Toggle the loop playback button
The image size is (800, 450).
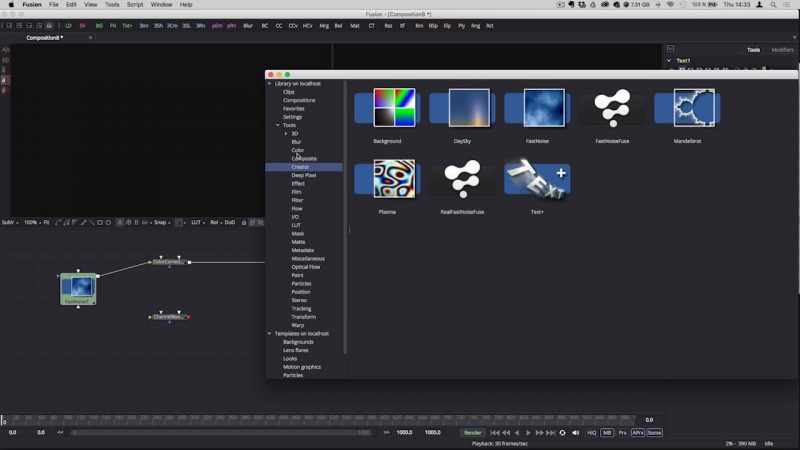[562, 433]
